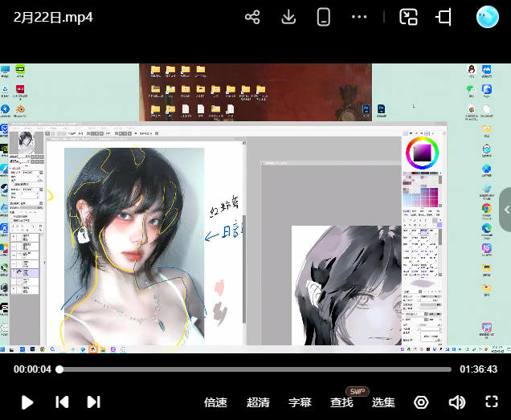Click the 字幕 subtitles button
Image resolution: width=511 pixels, height=420 pixels.
click(300, 402)
